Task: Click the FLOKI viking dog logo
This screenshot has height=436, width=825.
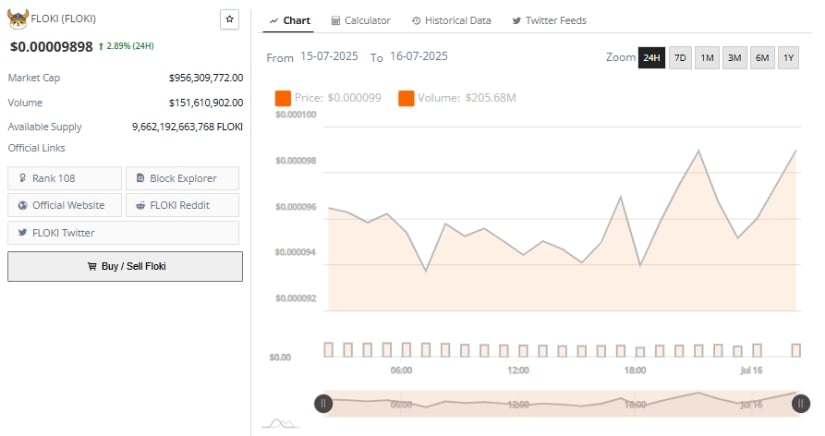Action: [18, 19]
